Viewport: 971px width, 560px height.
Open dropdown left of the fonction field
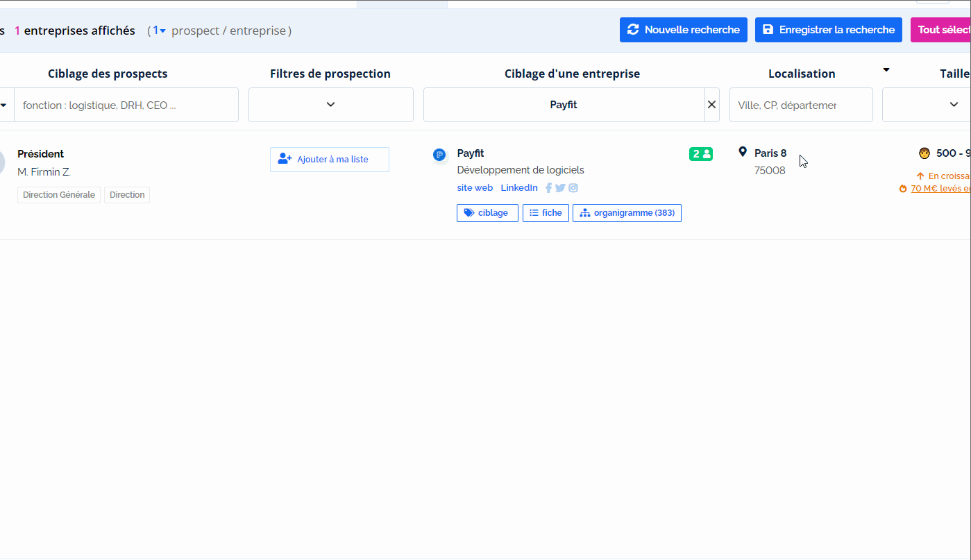tap(6, 105)
